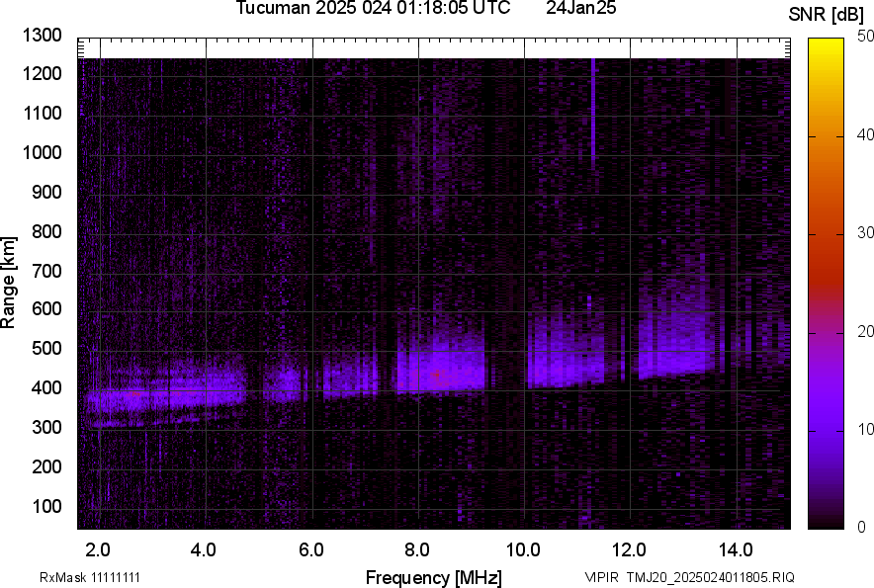
Task: Click the frequency tick label '10.0'
Action: click(523, 550)
